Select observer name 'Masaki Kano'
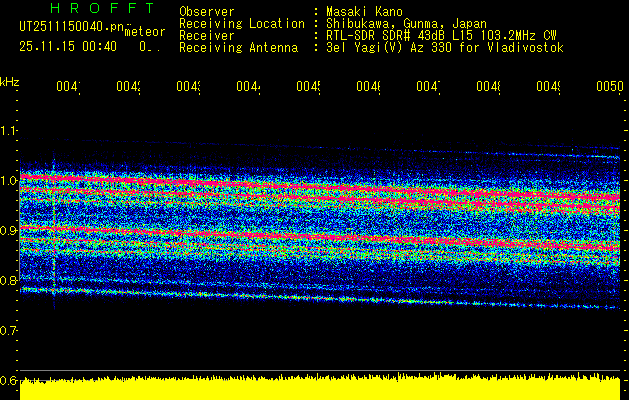629x400 pixels. pos(365,11)
